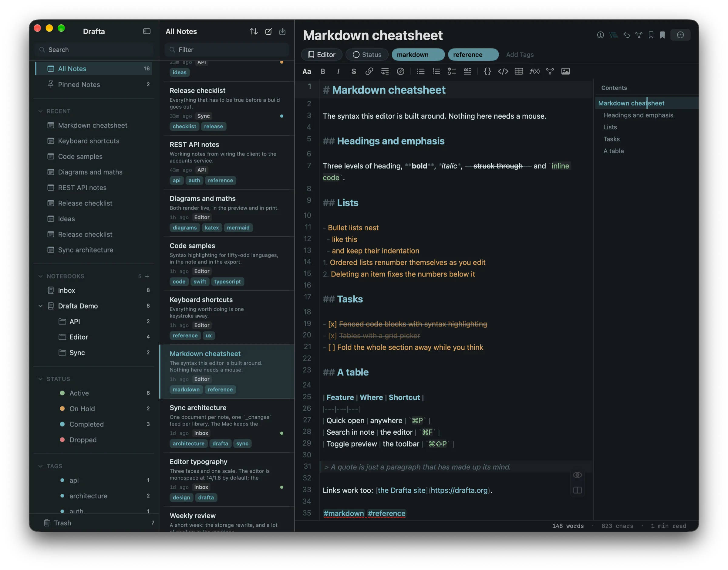This screenshot has height=570, width=728.
Task: Click the Filter field in All Notes
Action: tap(226, 50)
